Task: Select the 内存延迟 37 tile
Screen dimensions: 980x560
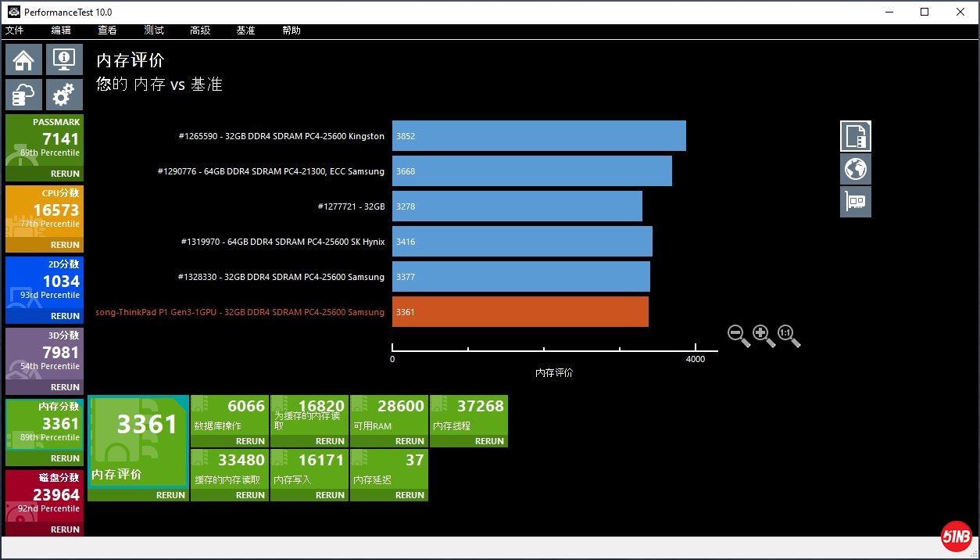Action: point(389,469)
